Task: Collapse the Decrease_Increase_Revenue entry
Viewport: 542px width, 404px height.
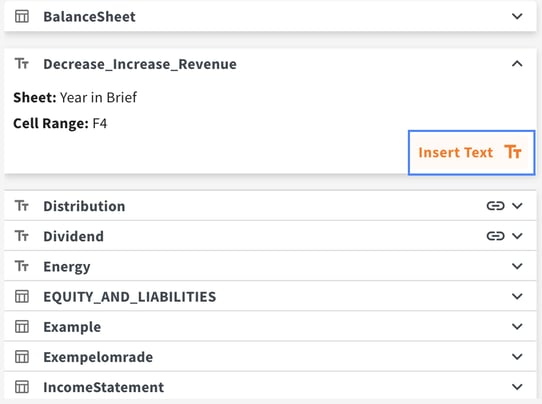Action: click(x=517, y=64)
